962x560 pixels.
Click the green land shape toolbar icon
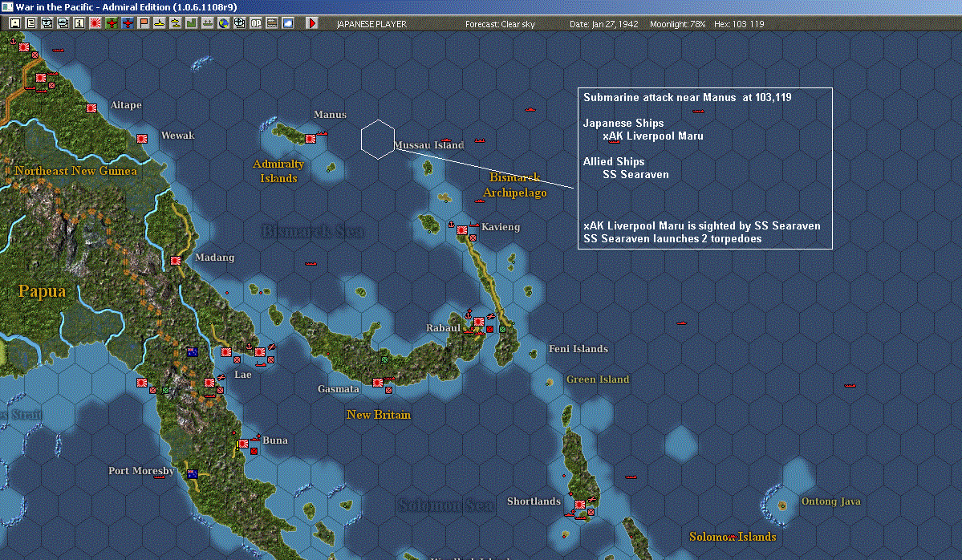[192, 23]
